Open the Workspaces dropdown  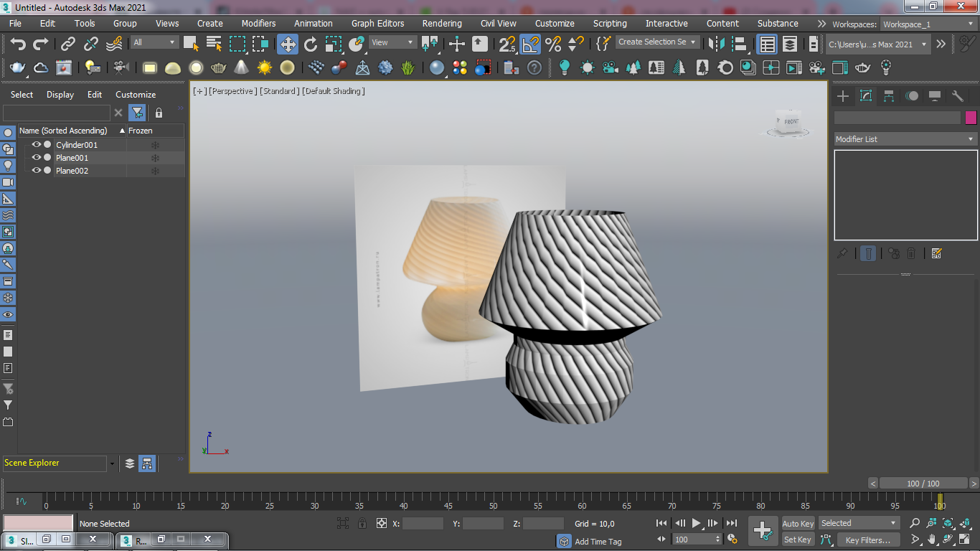click(928, 24)
